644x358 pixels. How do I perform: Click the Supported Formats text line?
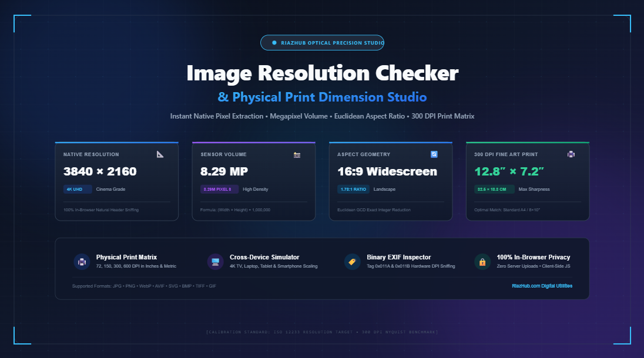pos(144,286)
